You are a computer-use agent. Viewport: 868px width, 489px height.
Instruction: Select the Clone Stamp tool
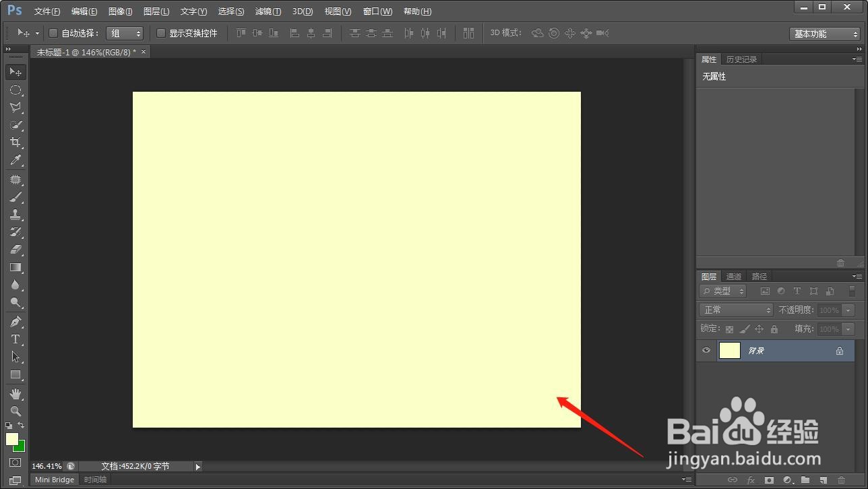[x=15, y=215]
